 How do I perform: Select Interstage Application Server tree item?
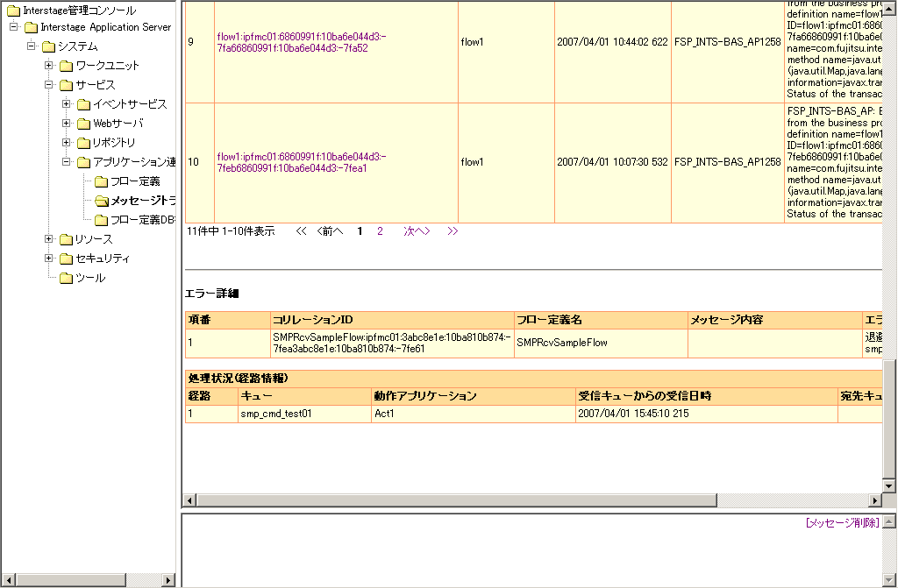(x=105, y=27)
